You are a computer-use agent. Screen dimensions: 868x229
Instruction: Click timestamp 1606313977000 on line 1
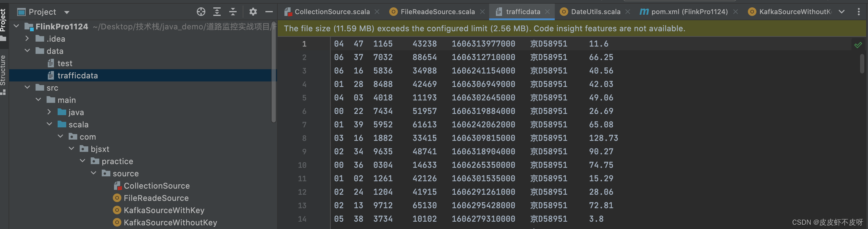[x=484, y=44]
